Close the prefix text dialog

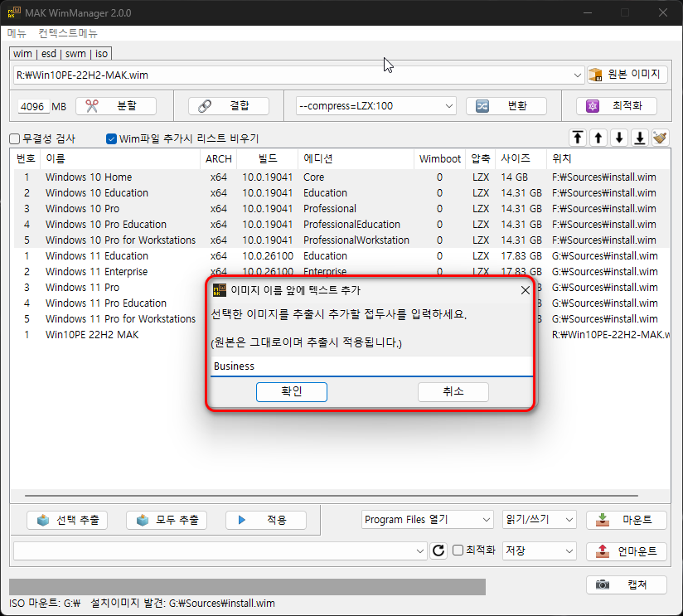(526, 290)
